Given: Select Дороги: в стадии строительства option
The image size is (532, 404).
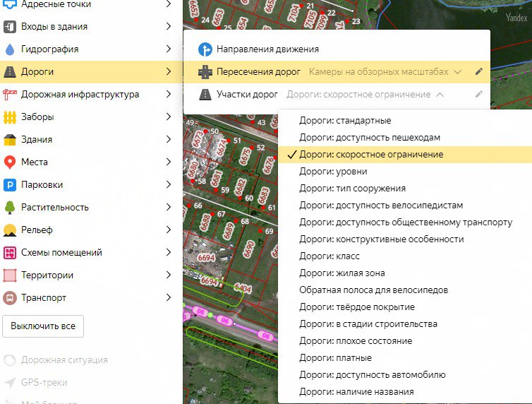Looking at the screenshot, I should [x=405, y=324].
